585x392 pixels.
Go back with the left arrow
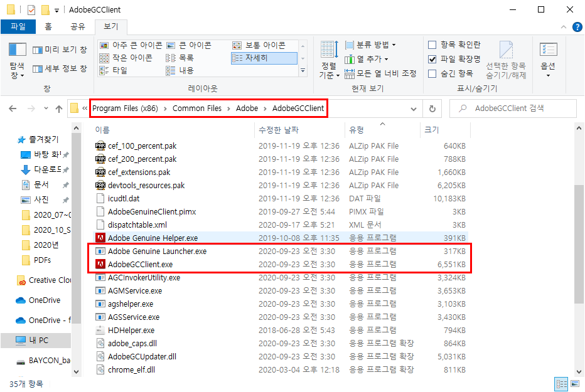click(13, 109)
